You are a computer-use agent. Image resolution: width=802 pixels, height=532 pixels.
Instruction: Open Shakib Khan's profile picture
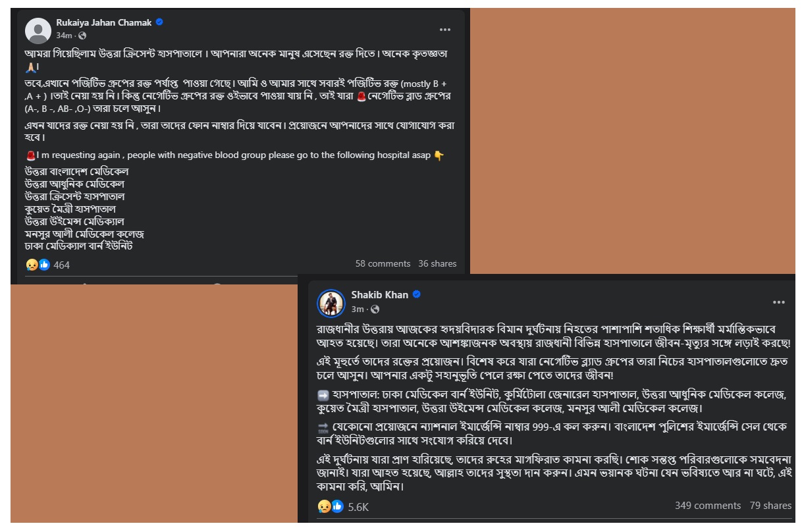pyautogui.click(x=331, y=303)
